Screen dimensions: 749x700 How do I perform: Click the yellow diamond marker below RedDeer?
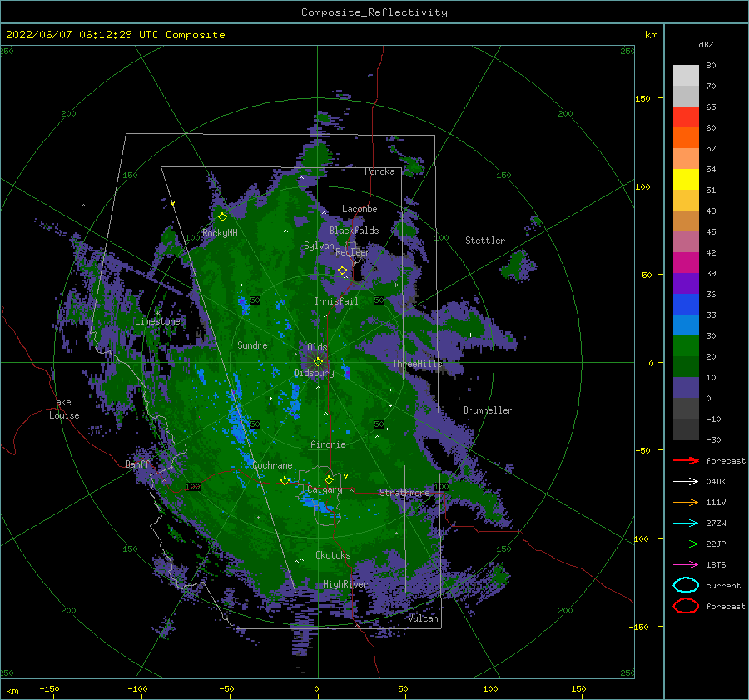tap(342, 271)
